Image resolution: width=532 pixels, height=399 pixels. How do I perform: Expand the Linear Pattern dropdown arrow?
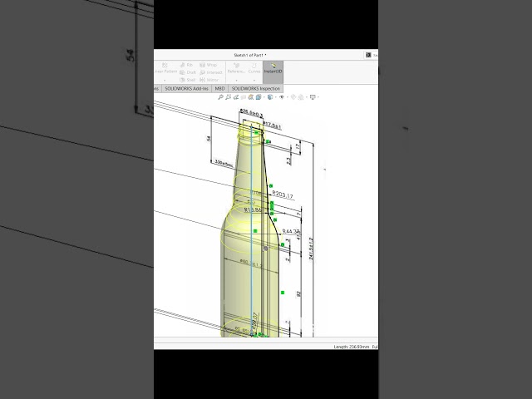click(165, 81)
